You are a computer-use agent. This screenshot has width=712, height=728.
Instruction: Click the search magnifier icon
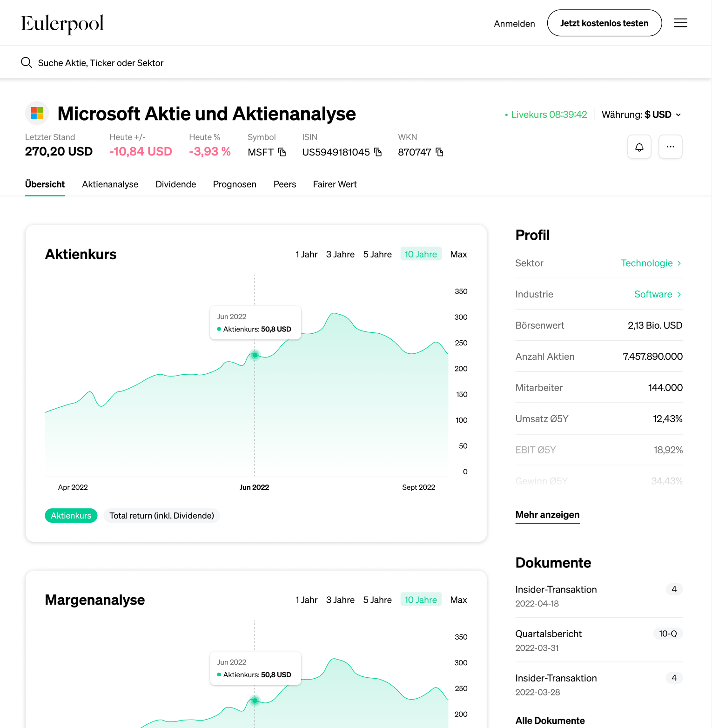tap(27, 62)
